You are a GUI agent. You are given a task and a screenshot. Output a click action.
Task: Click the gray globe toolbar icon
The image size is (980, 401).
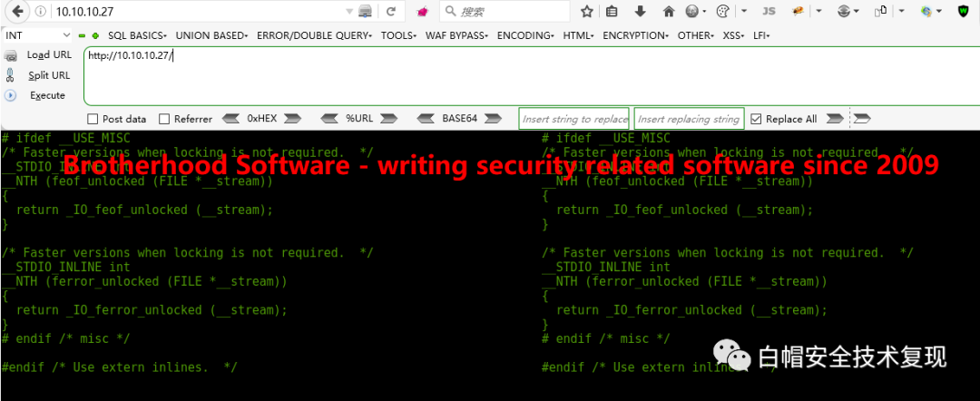pos(692,11)
